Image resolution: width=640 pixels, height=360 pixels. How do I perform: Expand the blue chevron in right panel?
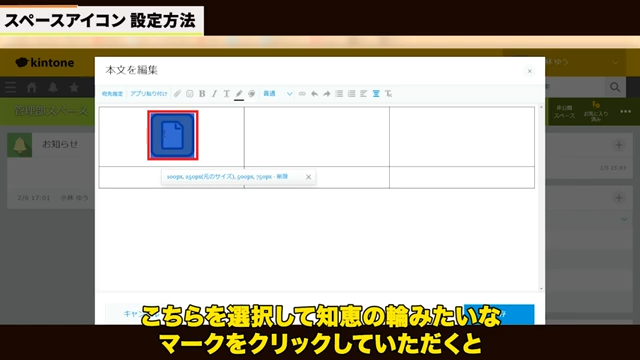[x=624, y=219]
